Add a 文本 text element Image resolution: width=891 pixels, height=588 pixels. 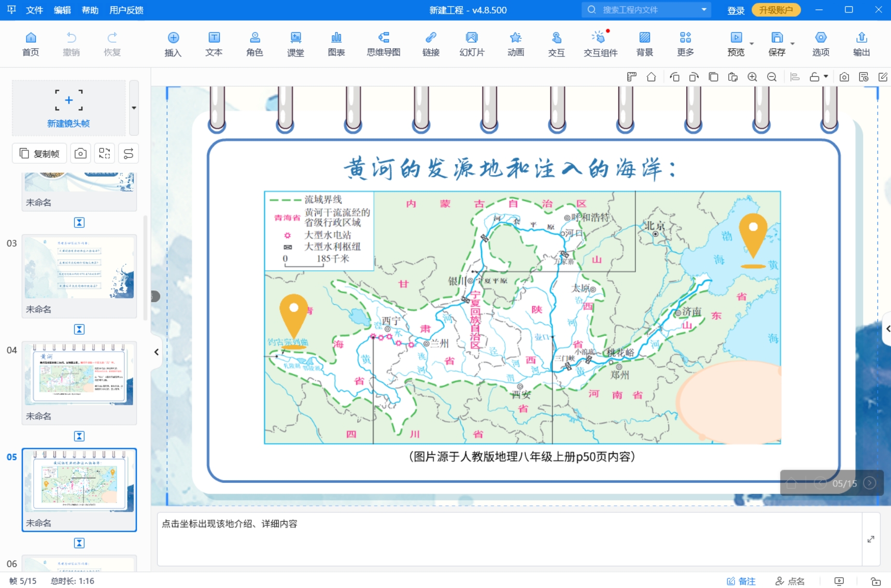pyautogui.click(x=214, y=44)
